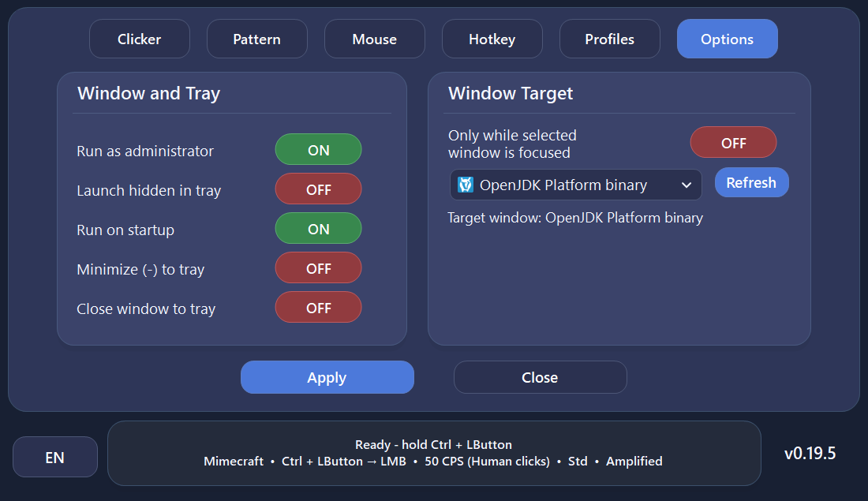
Task: Apply the current settings
Action: (327, 377)
